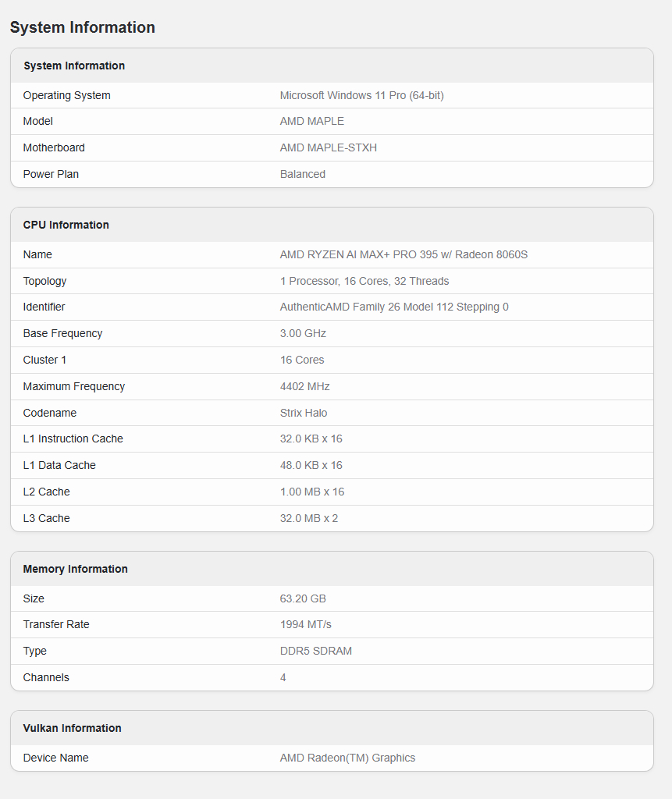
Task: Select the Microsoft Windows 11 Pro value
Action: (x=361, y=95)
